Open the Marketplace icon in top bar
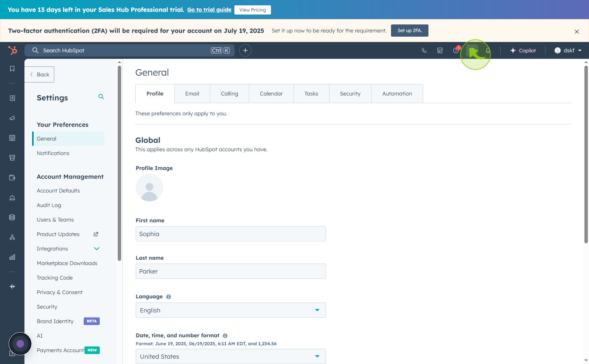589x364 pixels. click(440, 50)
